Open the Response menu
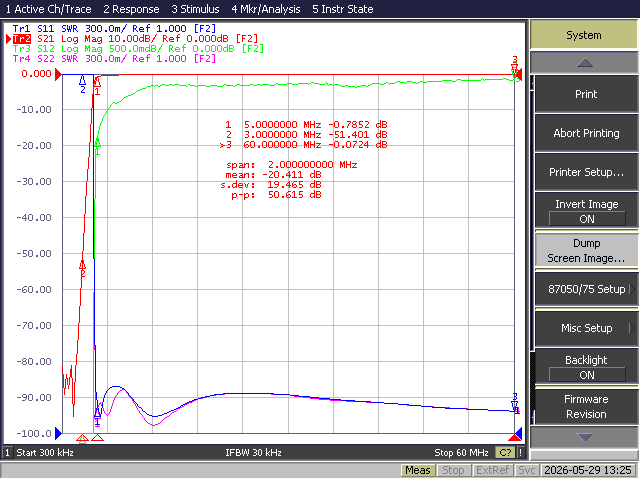The image size is (640, 480). tap(131, 9)
